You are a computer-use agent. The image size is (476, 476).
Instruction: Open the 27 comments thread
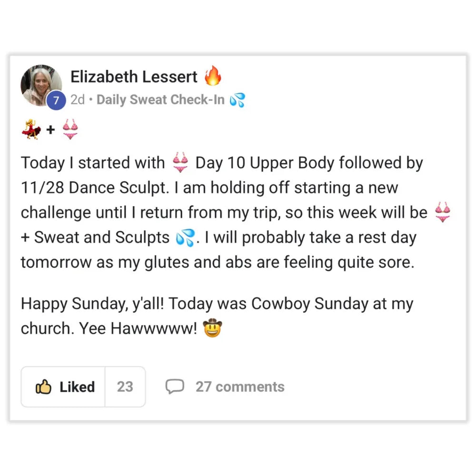[x=239, y=387]
